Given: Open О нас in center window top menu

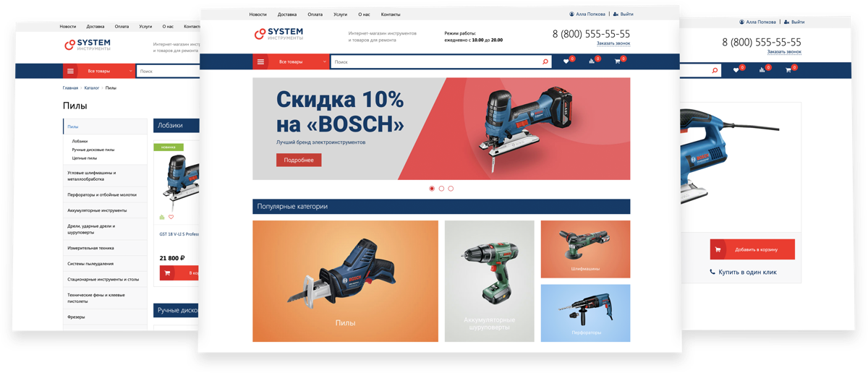Looking at the screenshot, I should pyautogui.click(x=364, y=14).
